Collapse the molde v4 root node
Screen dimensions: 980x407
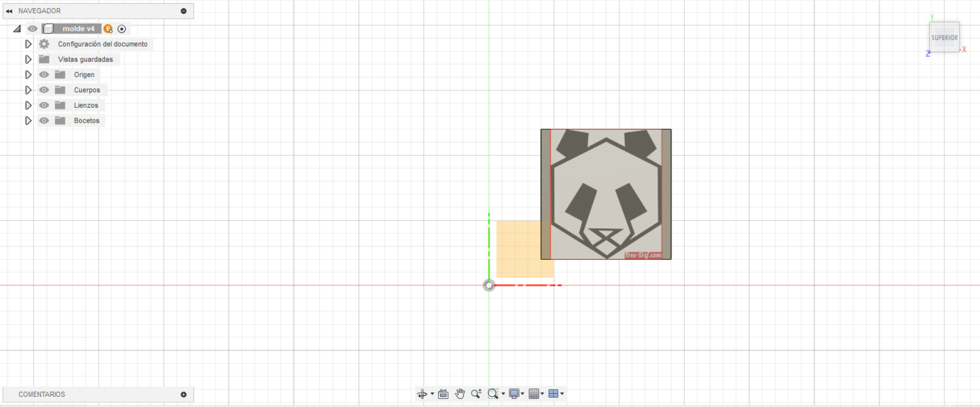[17, 29]
